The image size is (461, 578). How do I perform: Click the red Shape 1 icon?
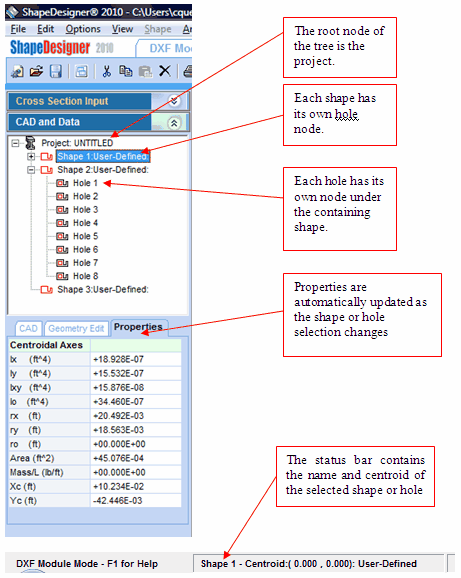(46, 157)
